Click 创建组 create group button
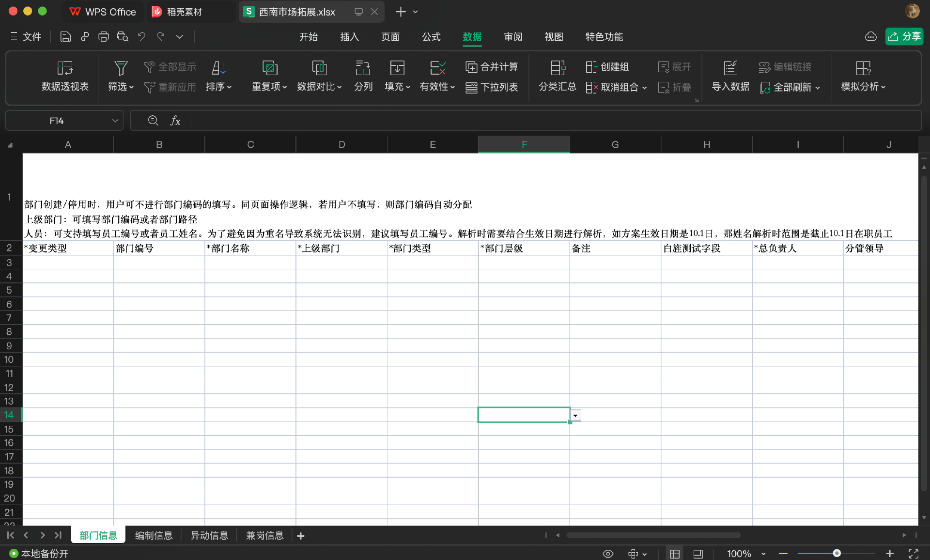 607,67
